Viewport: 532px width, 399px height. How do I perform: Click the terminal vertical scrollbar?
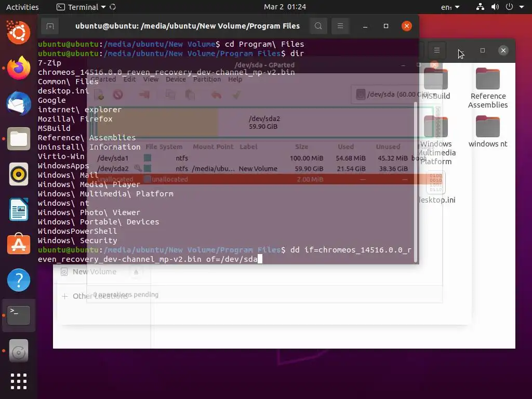pos(416,182)
